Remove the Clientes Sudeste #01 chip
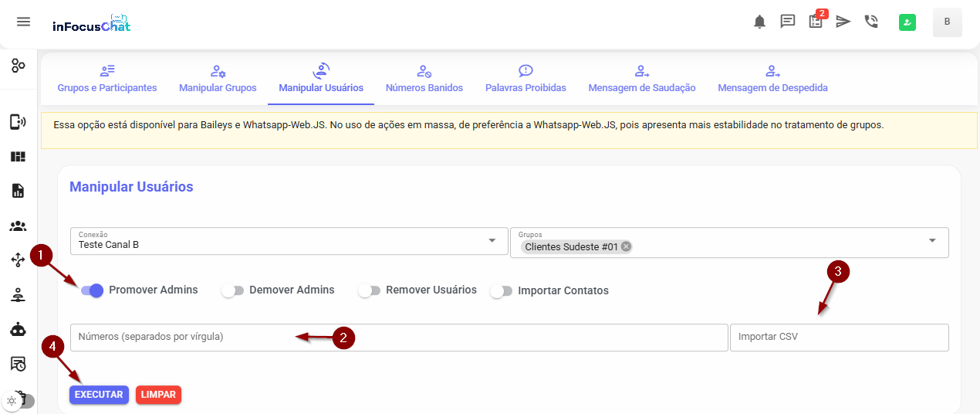 (x=626, y=246)
